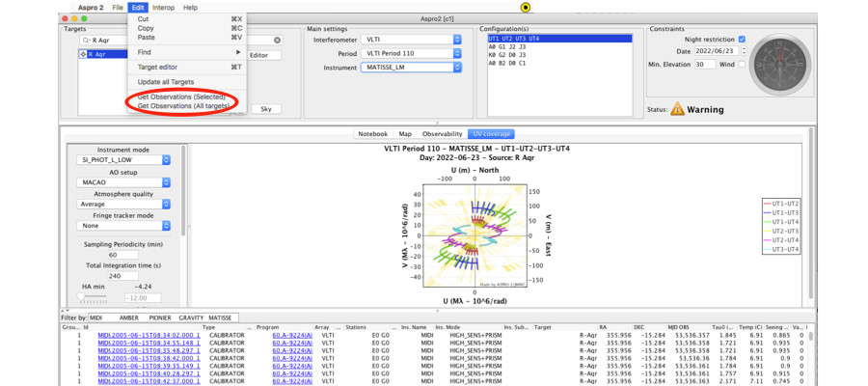Choose Cut from the Edit menu

click(x=187, y=19)
